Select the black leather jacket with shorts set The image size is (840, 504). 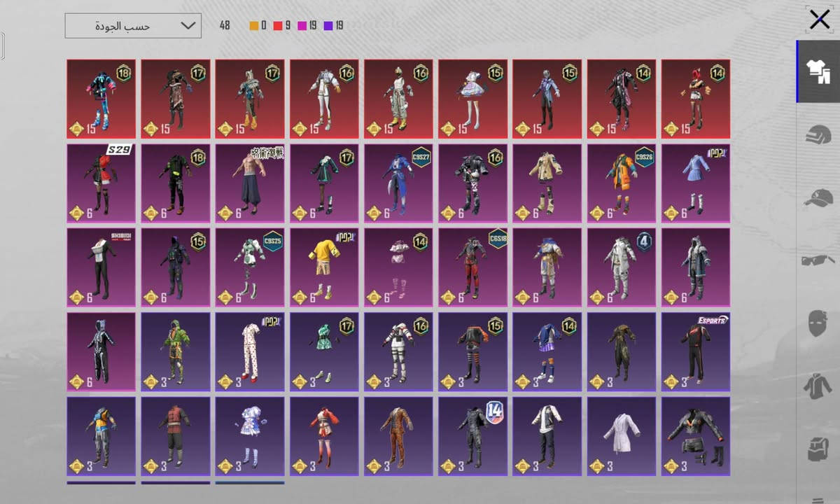pyautogui.click(x=696, y=437)
